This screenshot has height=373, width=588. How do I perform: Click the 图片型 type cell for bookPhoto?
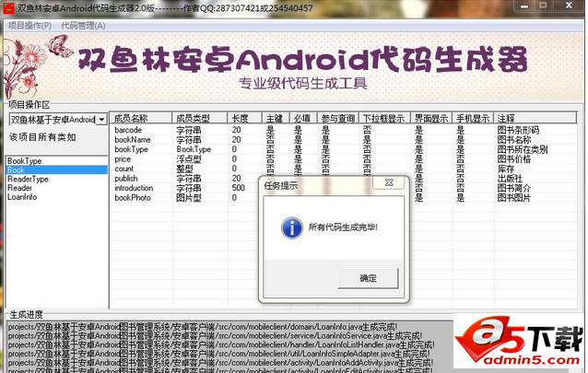189,198
